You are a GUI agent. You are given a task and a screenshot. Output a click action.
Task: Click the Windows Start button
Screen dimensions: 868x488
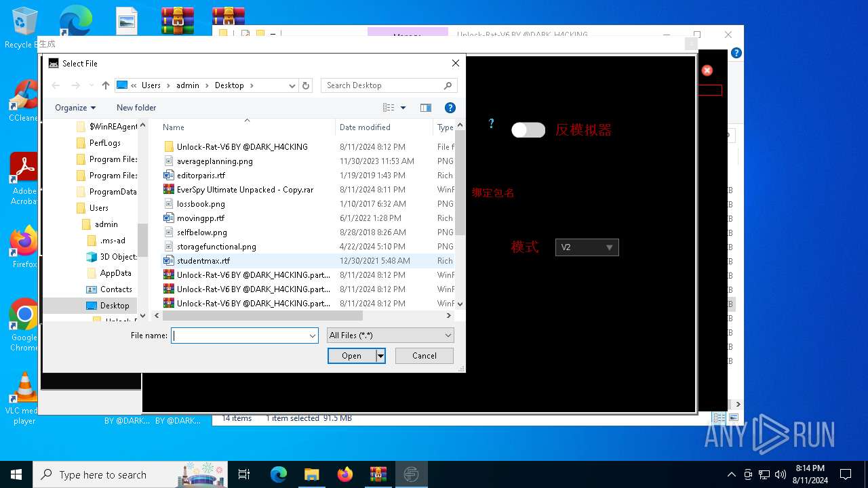[16, 474]
